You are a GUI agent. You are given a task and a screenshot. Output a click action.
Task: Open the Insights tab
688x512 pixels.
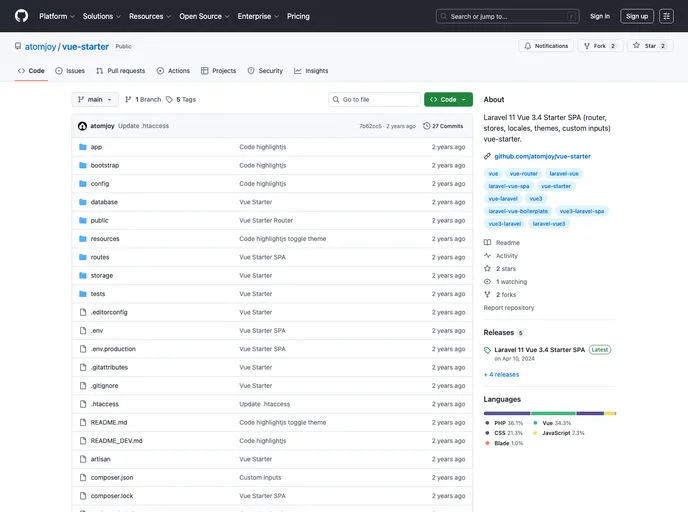[311, 71]
